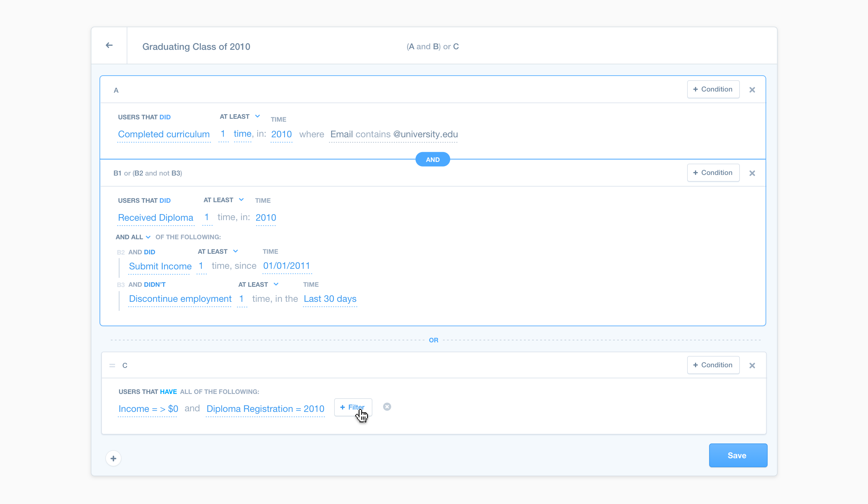868x504 pixels.
Task: Click the Add Filter button in group C
Action: pos(353,407)
